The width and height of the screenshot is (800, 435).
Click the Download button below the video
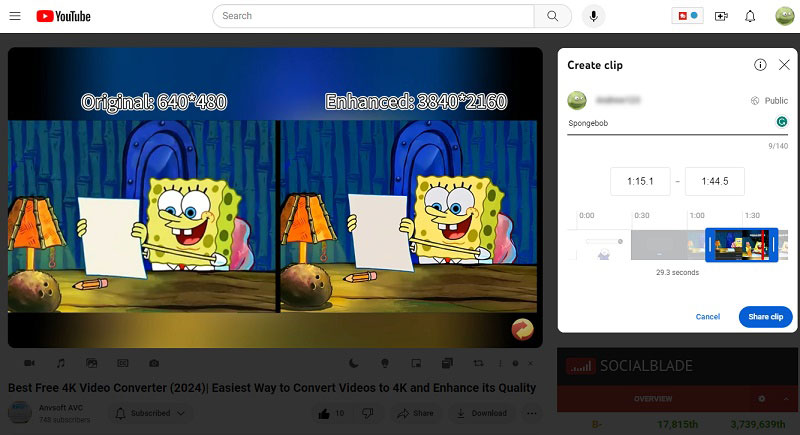point(482,413)
